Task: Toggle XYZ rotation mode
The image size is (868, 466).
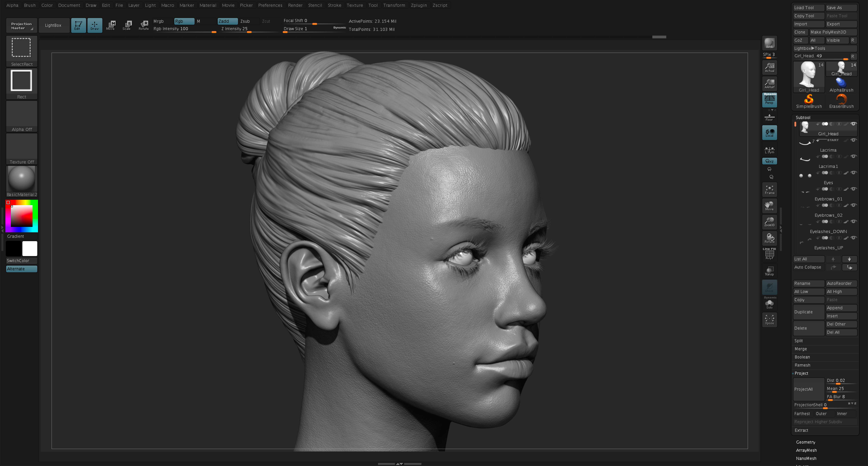Action: pyautogui.click(x=769, y=161)
